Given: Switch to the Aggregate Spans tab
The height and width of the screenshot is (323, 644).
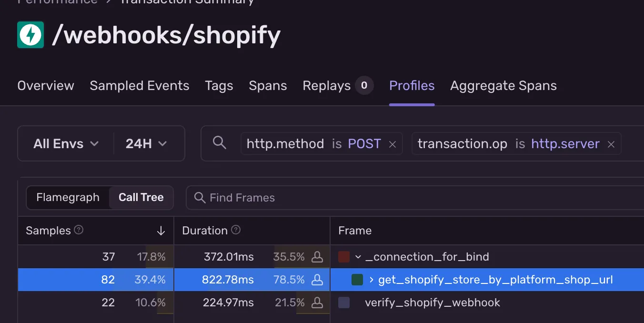Looking at the screenshot, I should pyautogui.click(x=503, y=86).
